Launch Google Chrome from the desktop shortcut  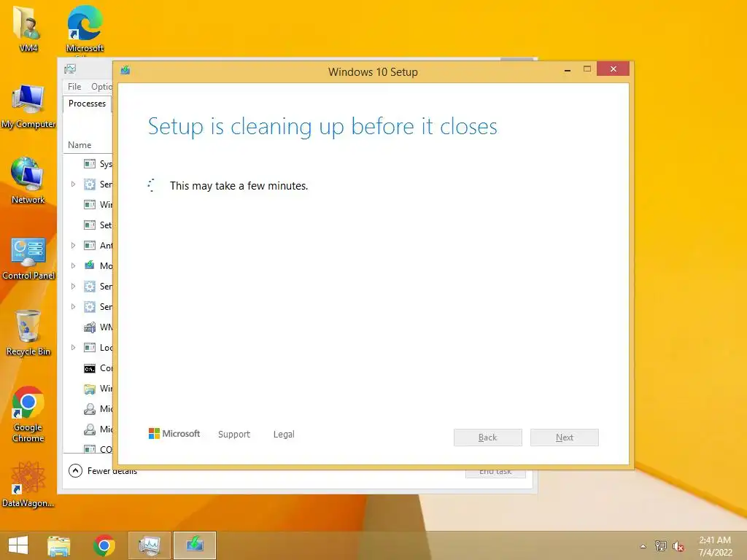click(28, 414)
